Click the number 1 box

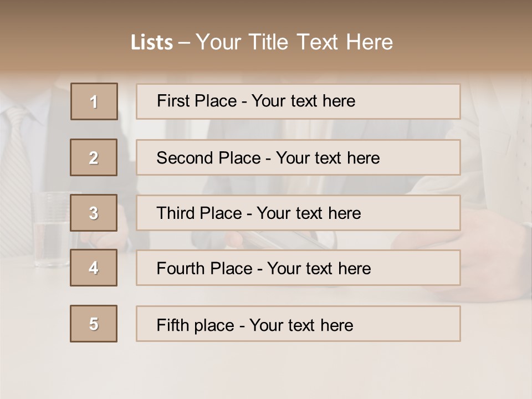94,101
